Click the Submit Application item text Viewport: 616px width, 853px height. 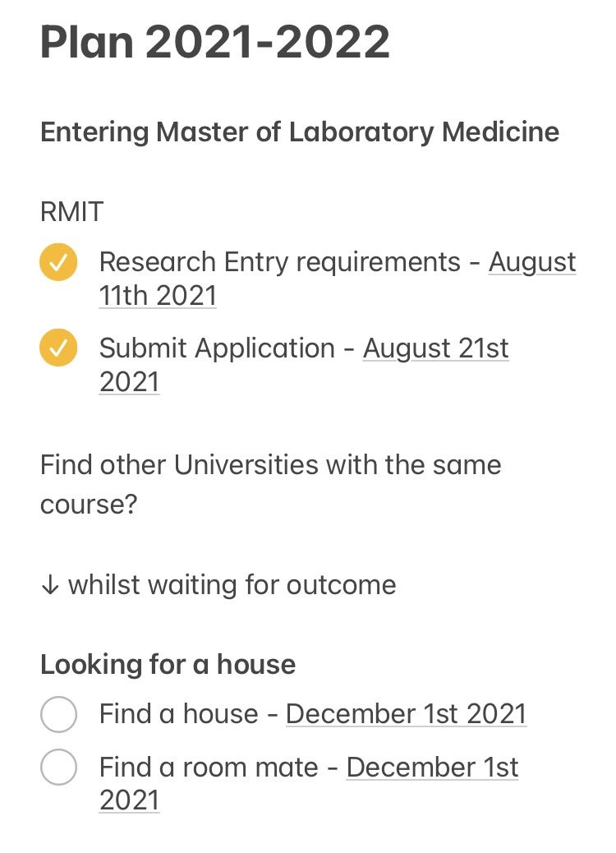[217, 348]
